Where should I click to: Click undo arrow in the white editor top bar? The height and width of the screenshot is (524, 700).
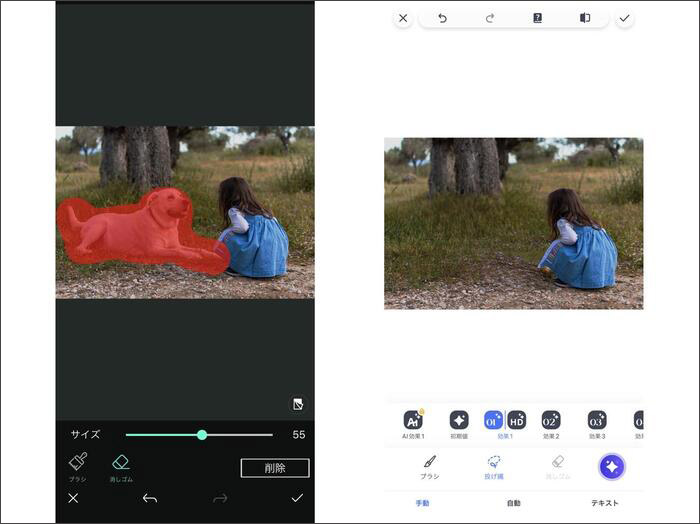pyautogui.click(x=442, y=18)
